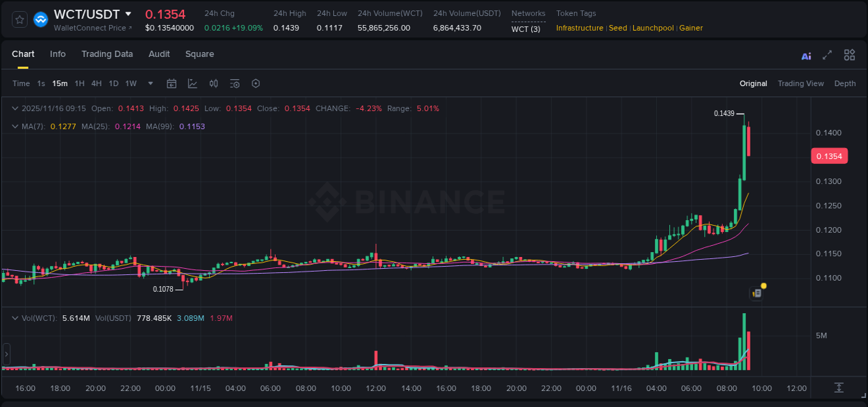
Task: Click the Launchpool token tag
Action: [653, 28]
